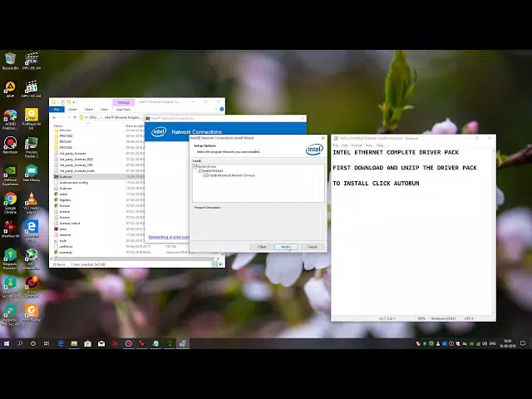Click Next in the Install Wizard
532x399 pixels.
(286, 247)
